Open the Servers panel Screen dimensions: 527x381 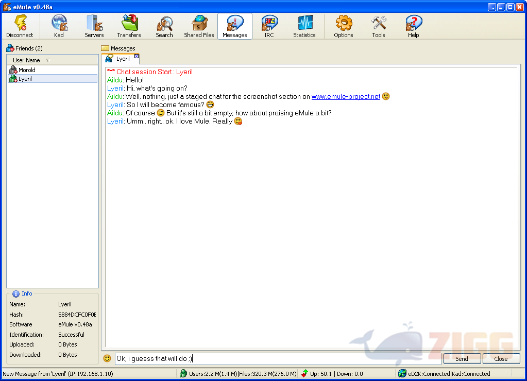(x=94, y=26)
